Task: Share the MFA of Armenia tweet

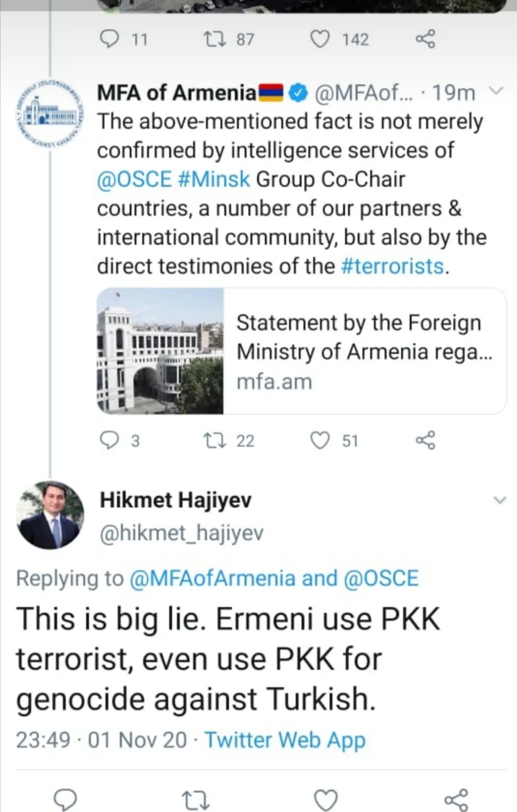Action: coord(425,440)
